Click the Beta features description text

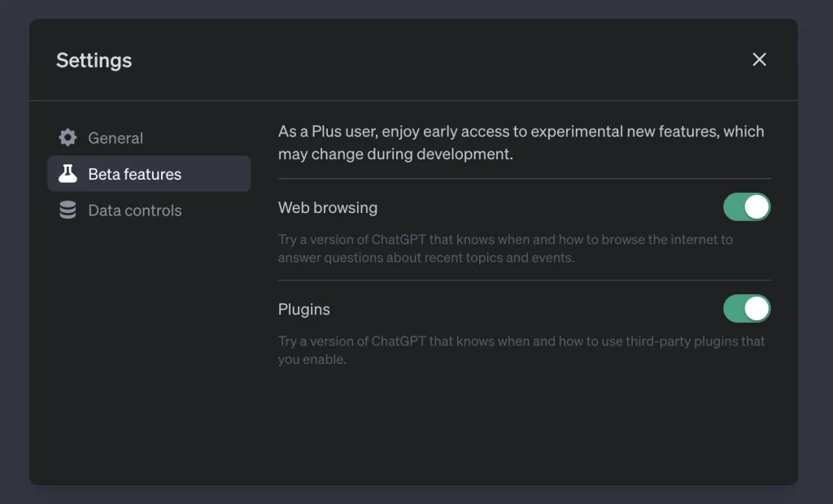click(x=521, y=142)
